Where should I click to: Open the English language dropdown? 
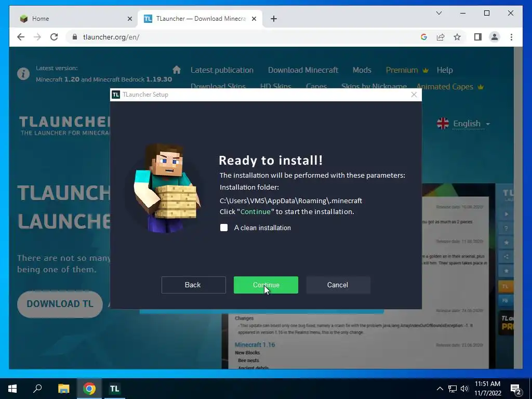click(463, 124)
